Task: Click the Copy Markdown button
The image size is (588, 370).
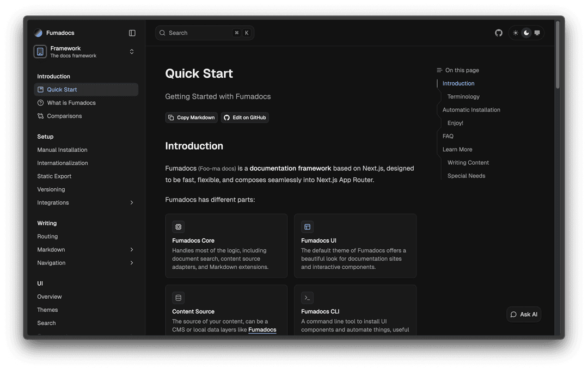Action: [x=191, y=118]
